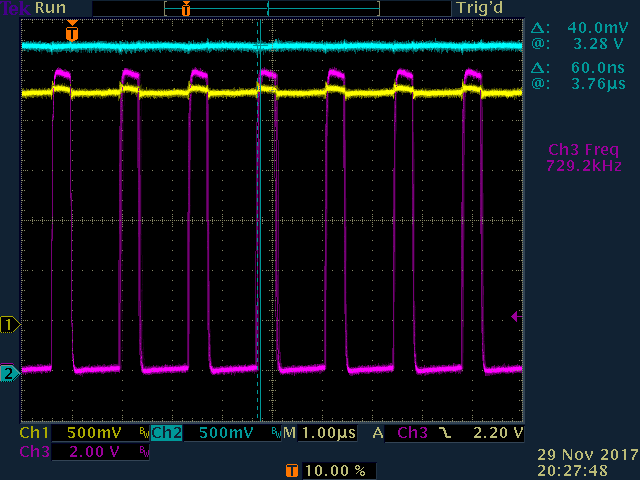Click the Ch2 500mV vertical scale readout
This screenshot has height=480, width=640.
pyautogui.click(x=226, y=433)
